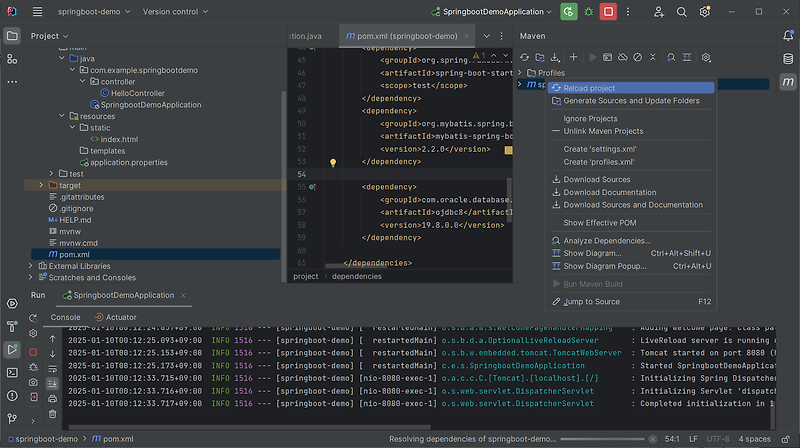Expand the Profiles node in Maven panel
Viewport: 800px width, 448px height.
(x=519, y=73)
